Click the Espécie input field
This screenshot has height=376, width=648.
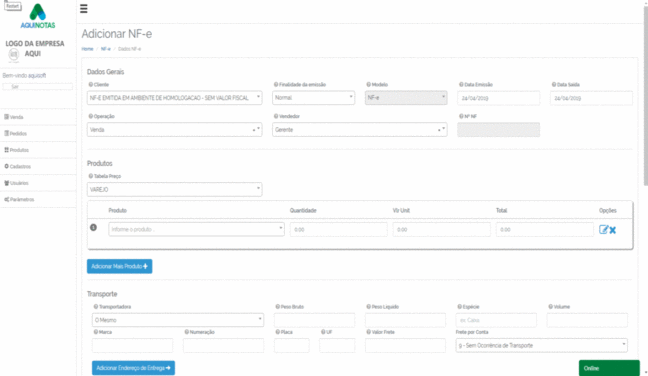point(496,320)
